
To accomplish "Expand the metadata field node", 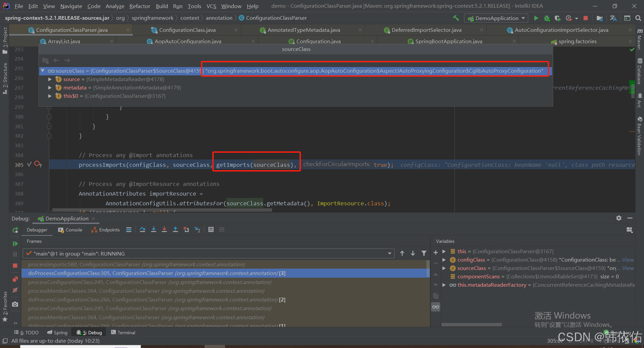I will (x=50, y=88).
